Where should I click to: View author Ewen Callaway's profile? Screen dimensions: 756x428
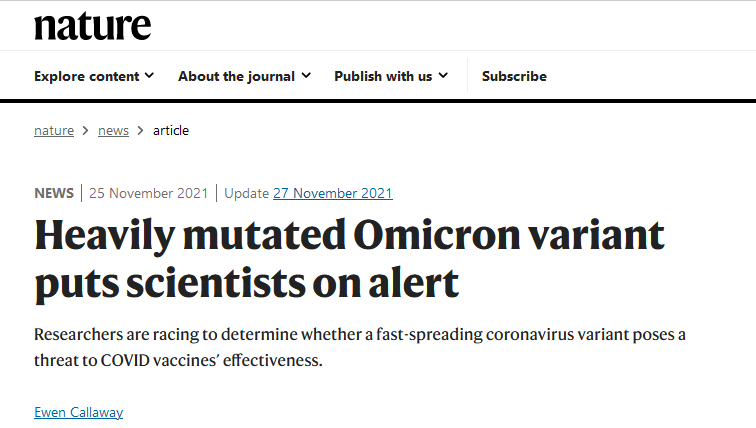tap(79, 413)
